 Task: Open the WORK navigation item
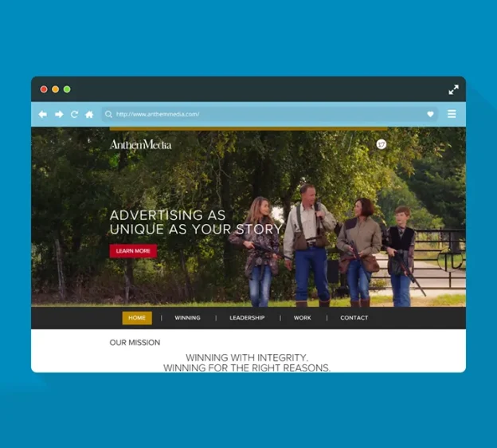click(303, 318)
